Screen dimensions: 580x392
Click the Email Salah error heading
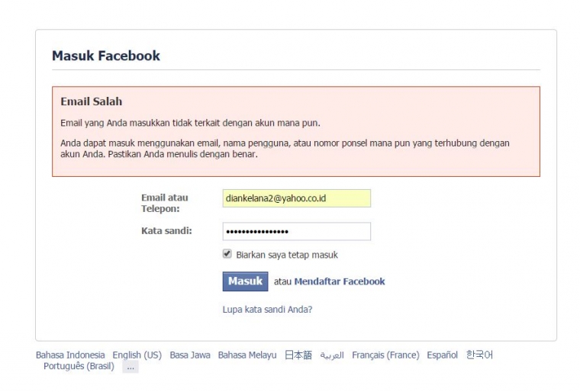(92, 101)
